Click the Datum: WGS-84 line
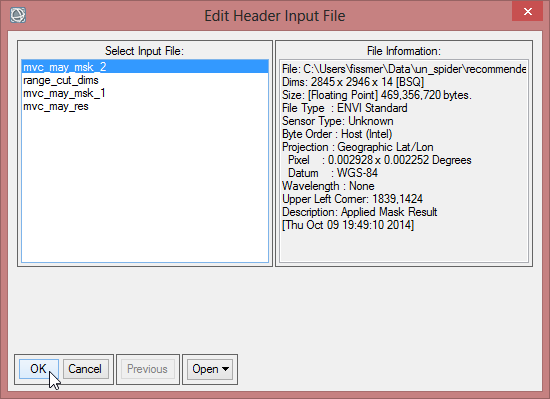Viewport: 550px width, 399px height. 333,173
